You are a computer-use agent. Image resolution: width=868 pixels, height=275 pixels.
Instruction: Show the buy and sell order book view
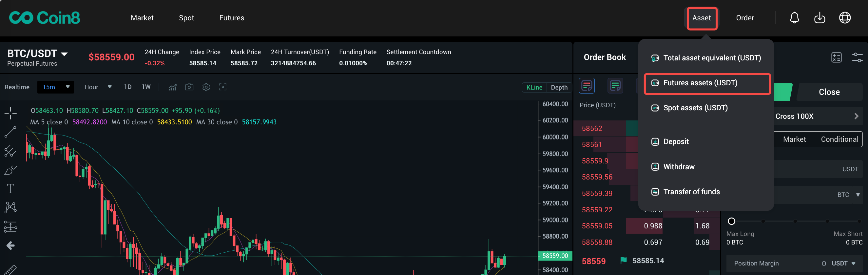[587, 86]
